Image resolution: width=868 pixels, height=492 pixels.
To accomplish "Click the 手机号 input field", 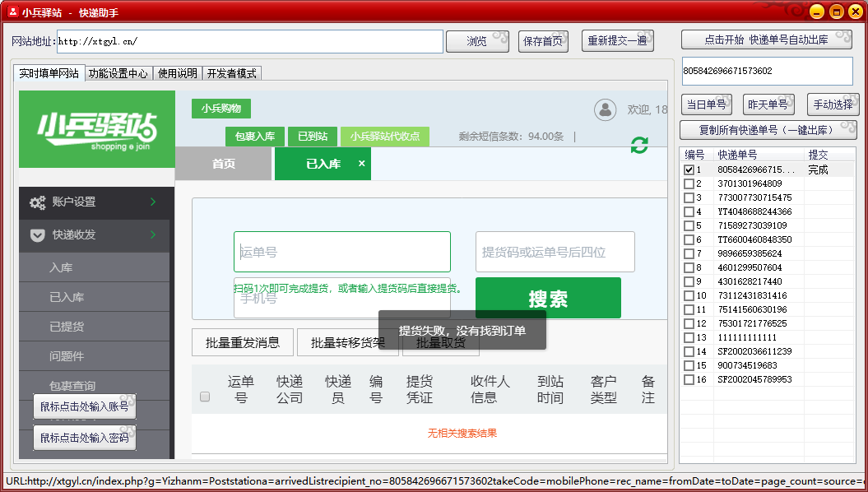I will click(342, 299).
